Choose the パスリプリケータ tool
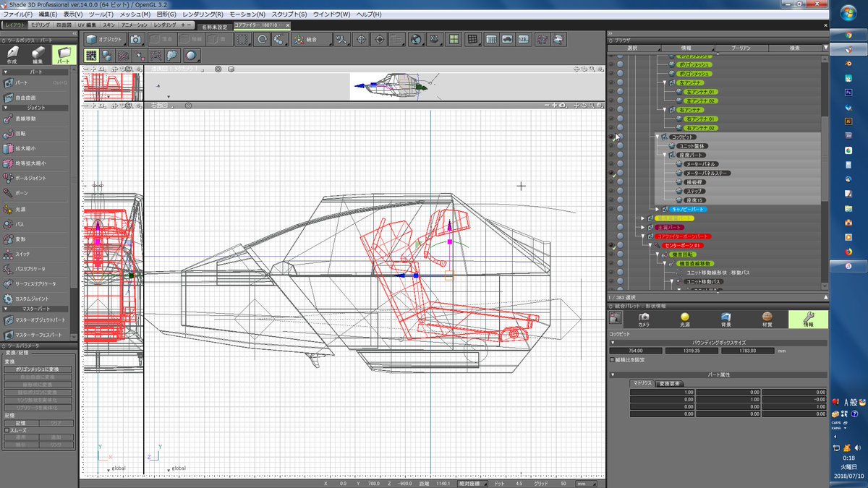 [x=35, y=269]
